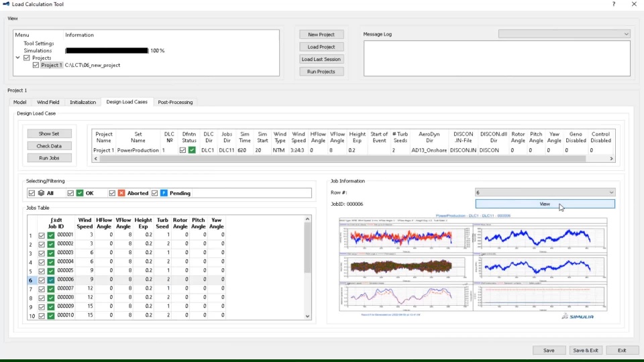This screenshot has width=644, height=362.
Task: Click the Run Projects button
Action: point(321,72)
